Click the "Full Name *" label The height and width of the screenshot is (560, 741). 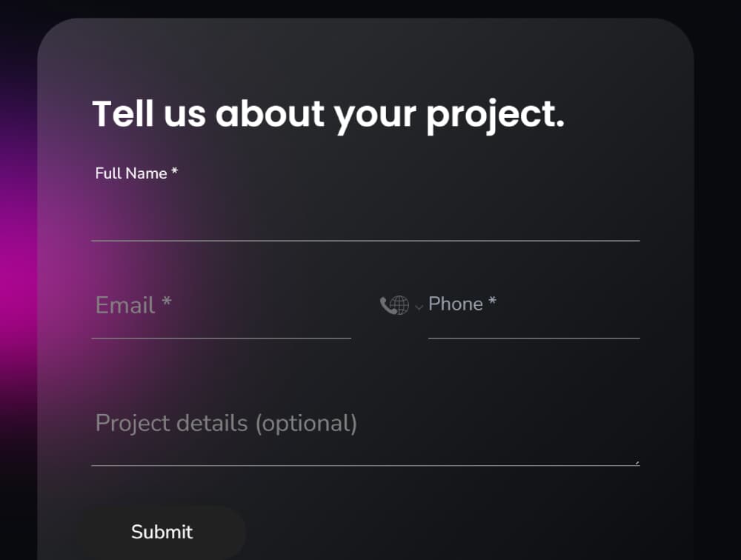[x=136, y=173]
